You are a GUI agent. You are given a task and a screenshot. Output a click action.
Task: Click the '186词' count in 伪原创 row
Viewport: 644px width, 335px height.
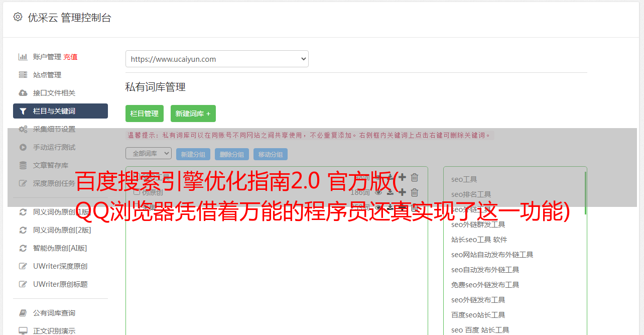360,192
